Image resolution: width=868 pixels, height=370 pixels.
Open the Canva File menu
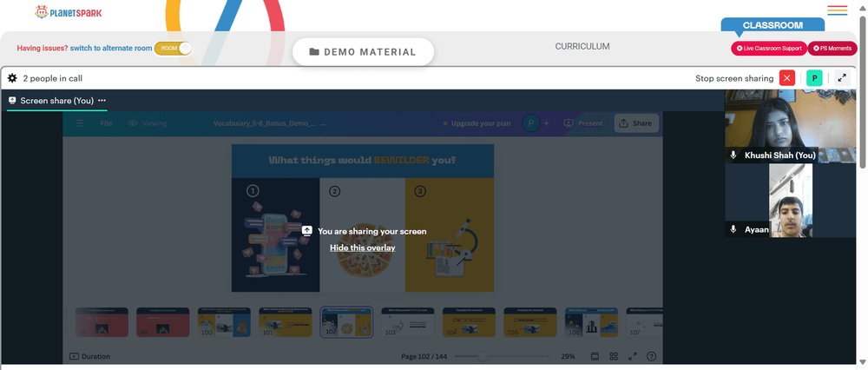[x=106, y=123]
